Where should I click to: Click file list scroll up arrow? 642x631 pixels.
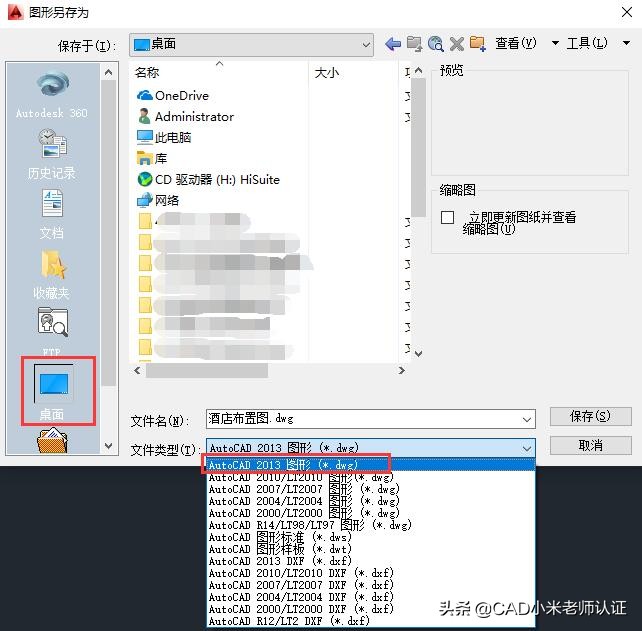pyautogui.click(x=418, y=71)
